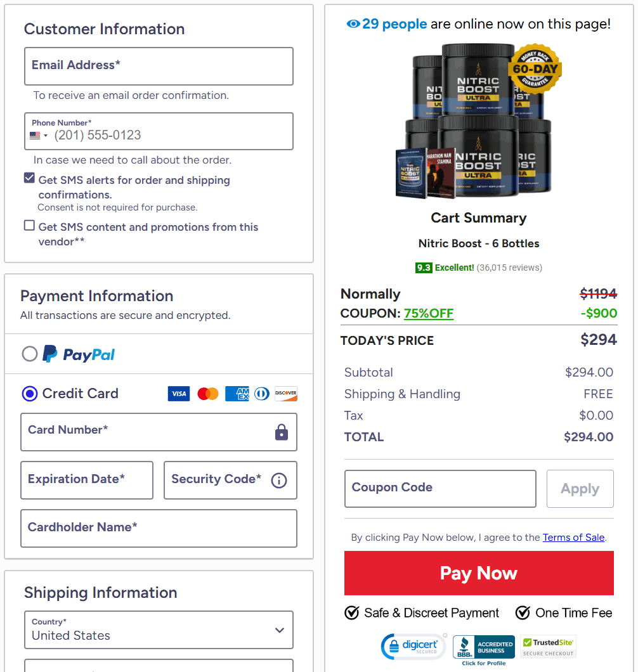Click the Consent is not required note
Viewport: 638px width, 672px height.
tap(117, 207)
